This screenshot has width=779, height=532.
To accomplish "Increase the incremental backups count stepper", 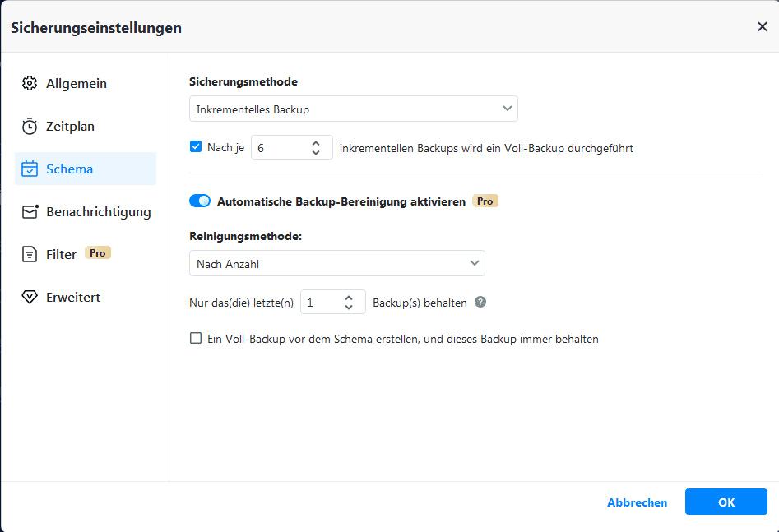I will 316,143.
